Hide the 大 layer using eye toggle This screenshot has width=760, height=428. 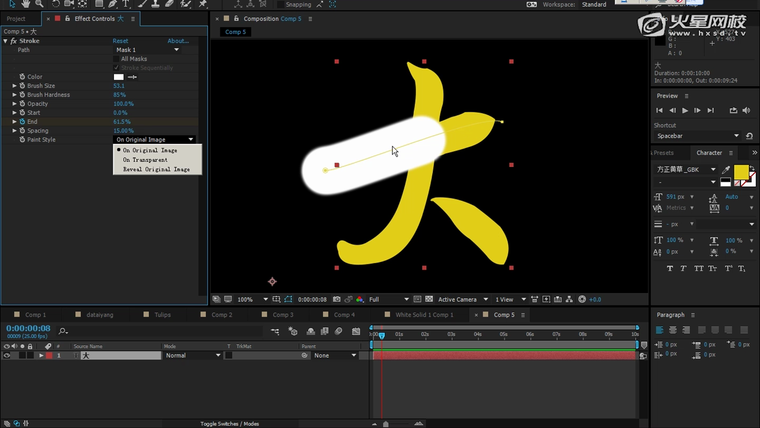7,355
